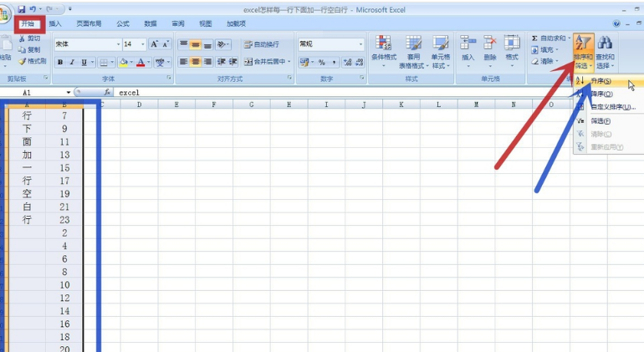Screen dimensions: 644x352
Task: Toggle wrap text (自动换行)
Action: coord(261,44)
